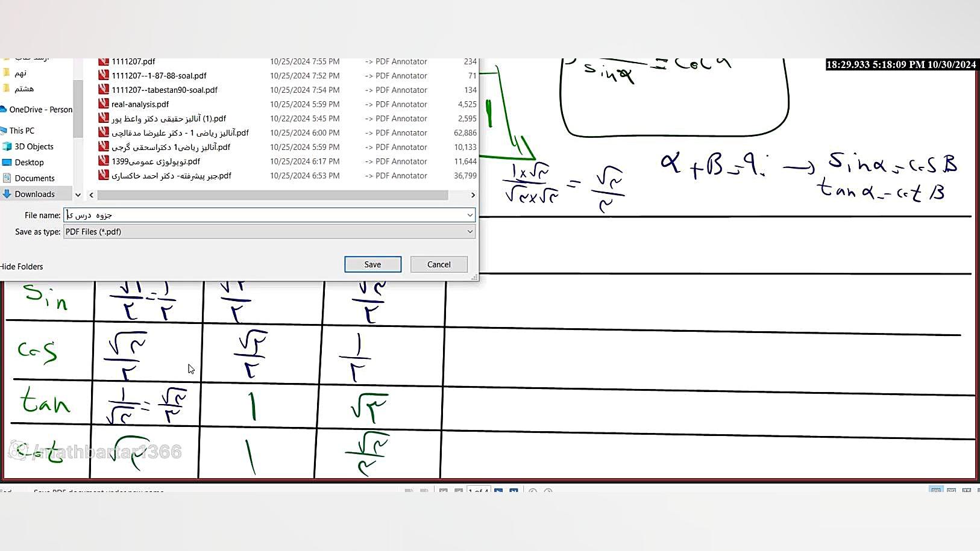Click the size value 10,133
The width and height of the screenshot is (980, 551).
[x=465, y=147]
